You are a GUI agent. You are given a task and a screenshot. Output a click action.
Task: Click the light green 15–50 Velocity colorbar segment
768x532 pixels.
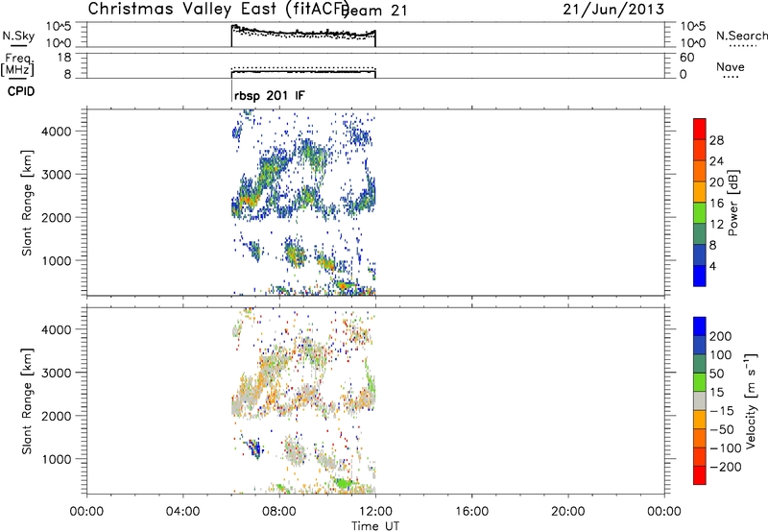pyautogui.click(x=700, y=382)
